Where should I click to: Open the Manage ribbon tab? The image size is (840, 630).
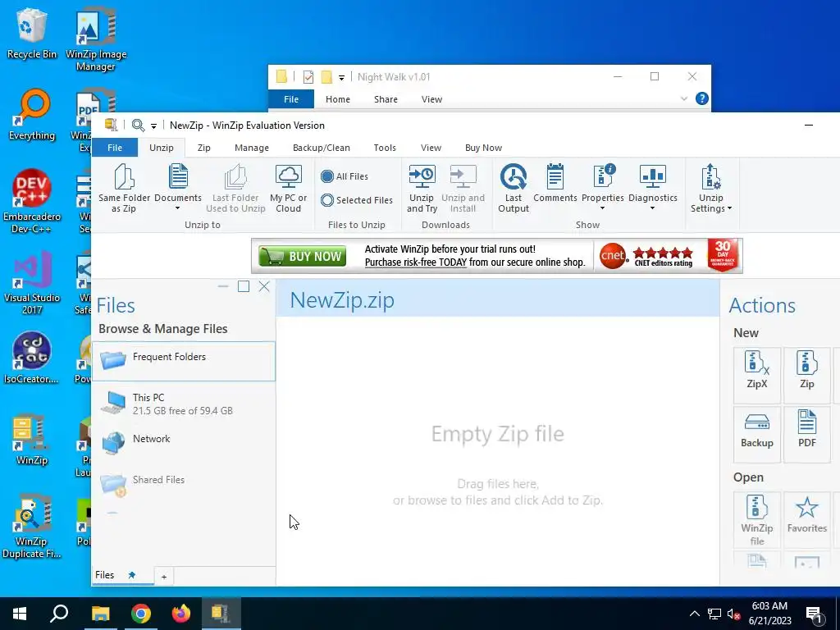click(x=252, y=148)
